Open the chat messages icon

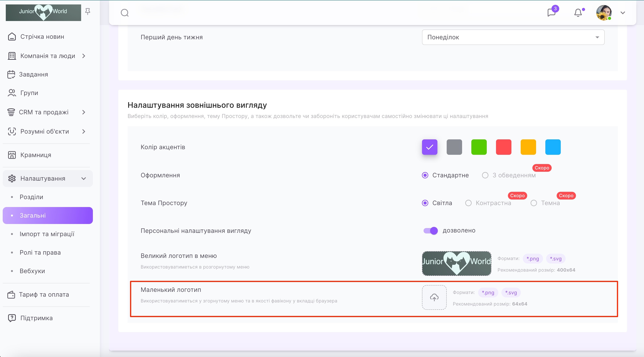[x=551, y=13]
